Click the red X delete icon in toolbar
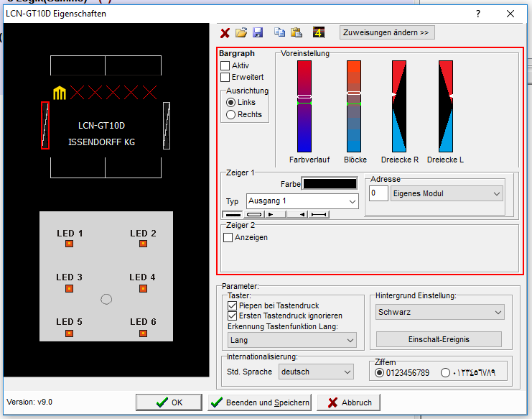Screen dimensions: 532x419 tap(225, 32)
